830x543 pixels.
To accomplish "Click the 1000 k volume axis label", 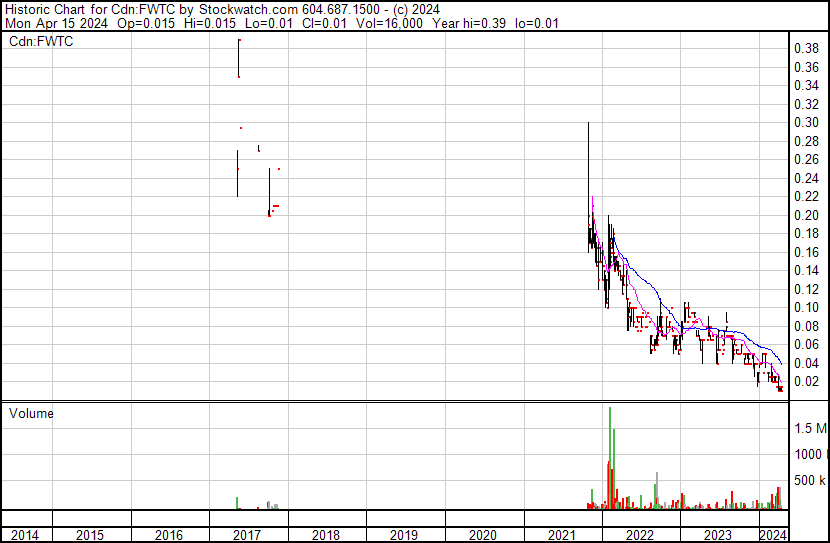I will (810, 454).
